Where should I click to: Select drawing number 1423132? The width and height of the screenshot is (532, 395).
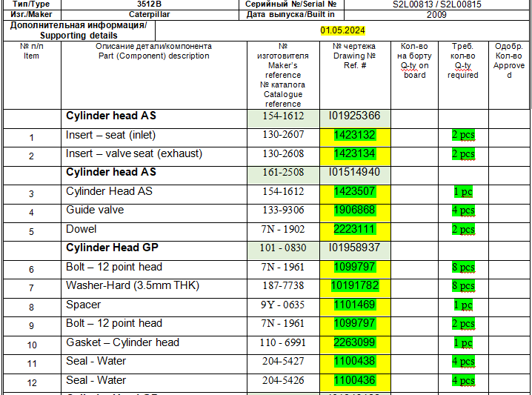tap(354, 136)
